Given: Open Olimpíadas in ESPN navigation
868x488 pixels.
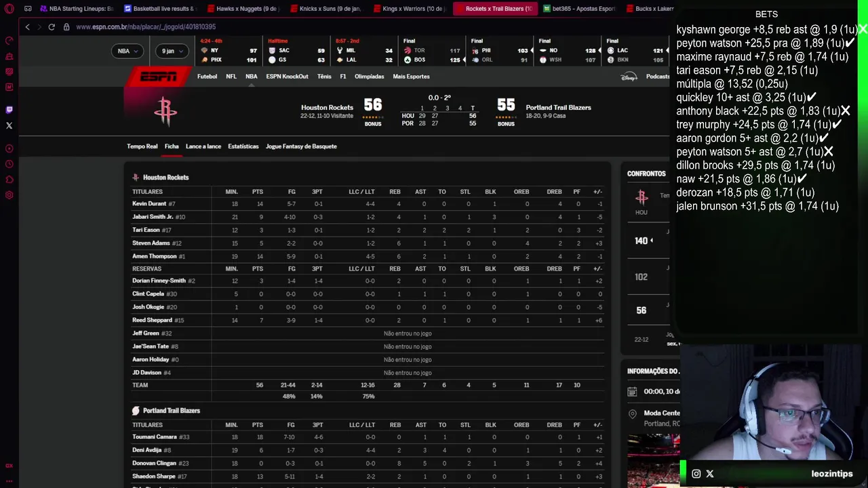Looking at the screenshot, I should pos(369,77).
